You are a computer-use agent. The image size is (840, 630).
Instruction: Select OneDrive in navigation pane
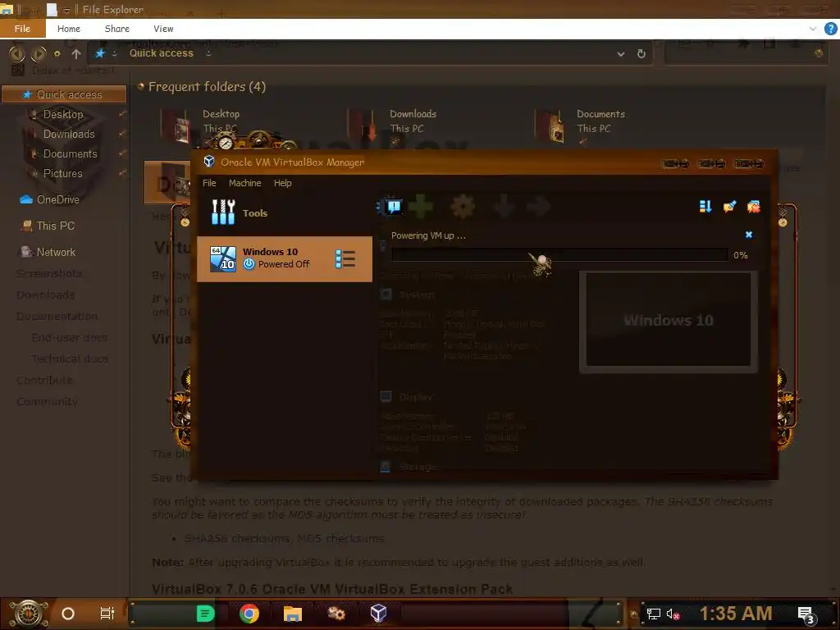[58, 199]
